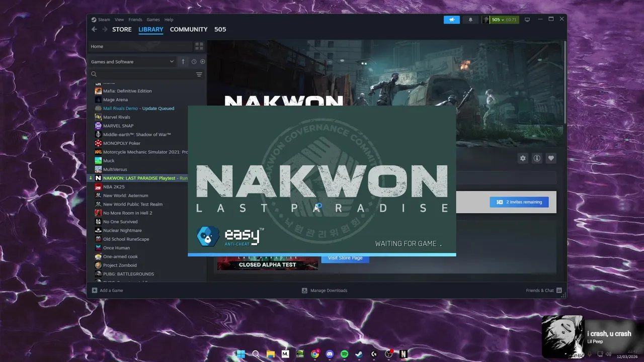The height and width of the screenshot is (362, 644).
Task: Open Spotify from the taskbar
Action: [344, 354]
